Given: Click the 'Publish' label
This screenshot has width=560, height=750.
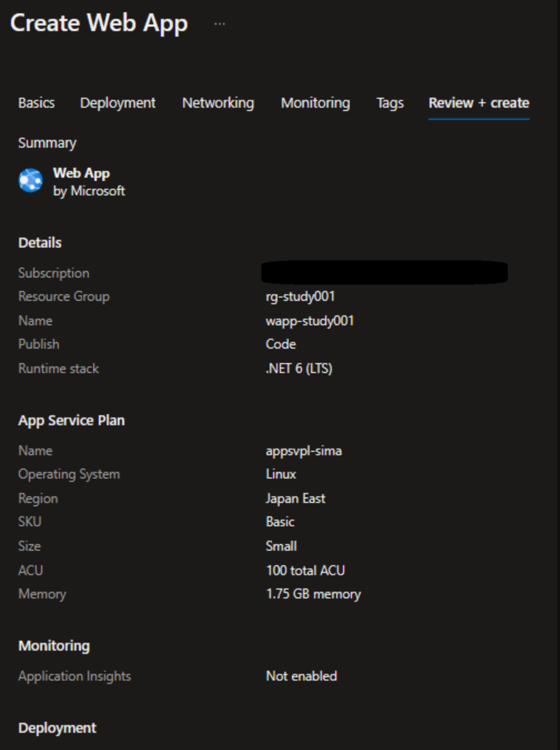Looking at the screenshot, I should 39,344.
